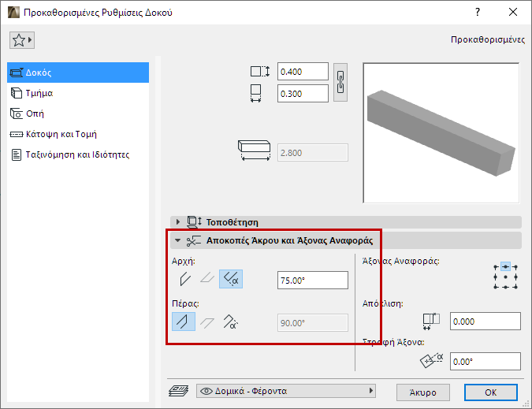Click the 3D beam preview image
Screen dimensions: 532x409
(441, 133)
